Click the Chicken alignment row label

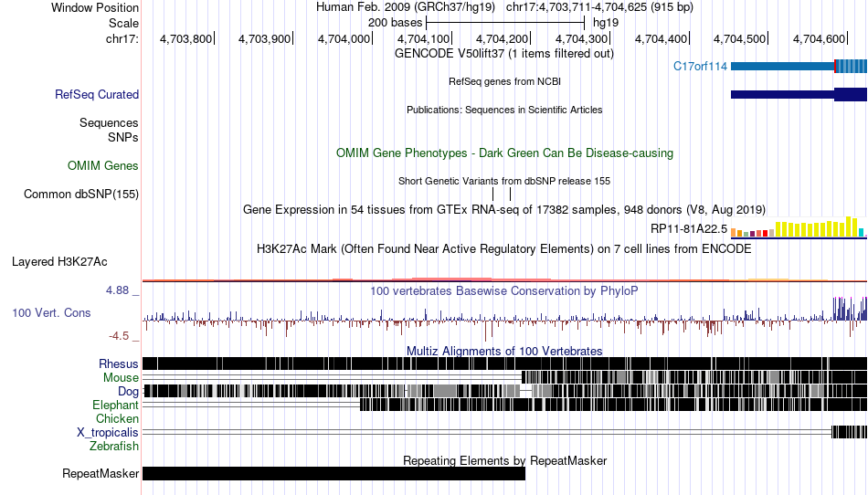coord(117,418)
